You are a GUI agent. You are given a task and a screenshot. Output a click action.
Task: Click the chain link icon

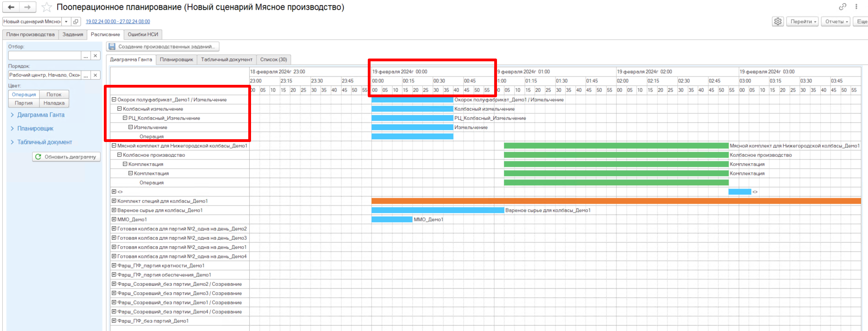click(843, 6)
